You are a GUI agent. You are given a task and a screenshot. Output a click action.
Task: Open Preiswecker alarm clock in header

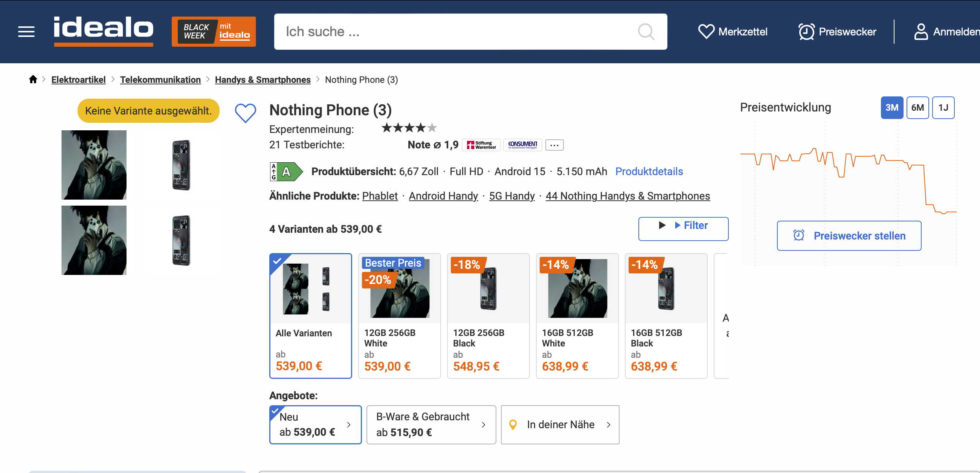(x=806, y=32)
